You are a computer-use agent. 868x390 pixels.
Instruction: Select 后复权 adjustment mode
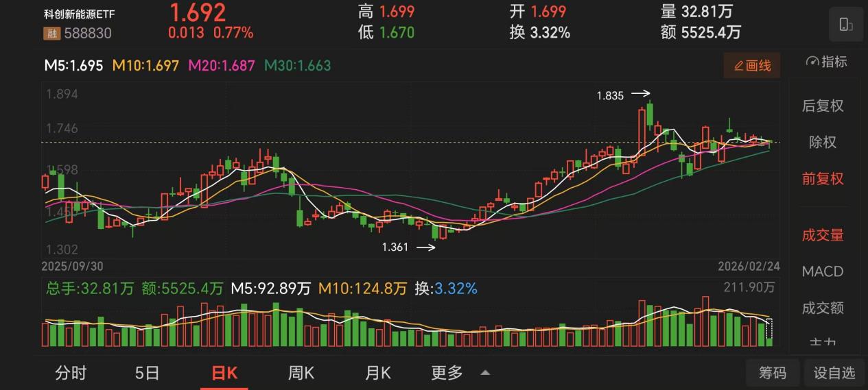tap(822, 106)
